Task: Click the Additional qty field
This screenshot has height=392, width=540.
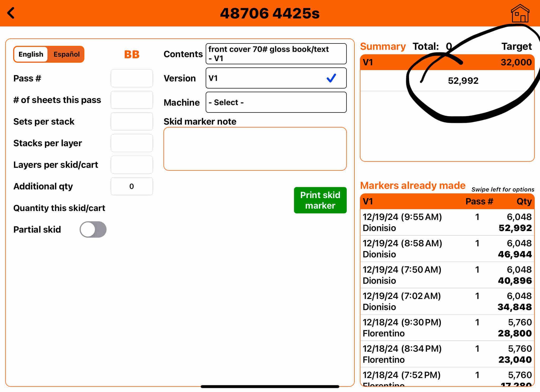Action: [132, 186]
